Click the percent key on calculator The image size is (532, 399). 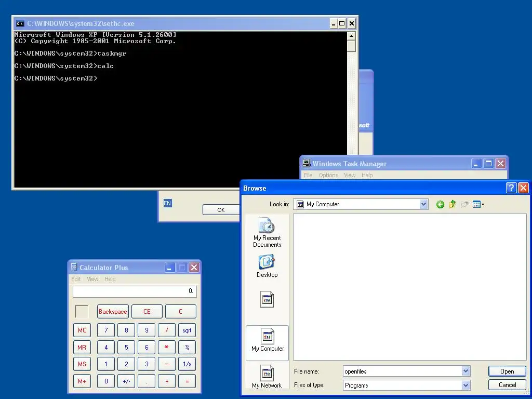click(x=187, y=347)
